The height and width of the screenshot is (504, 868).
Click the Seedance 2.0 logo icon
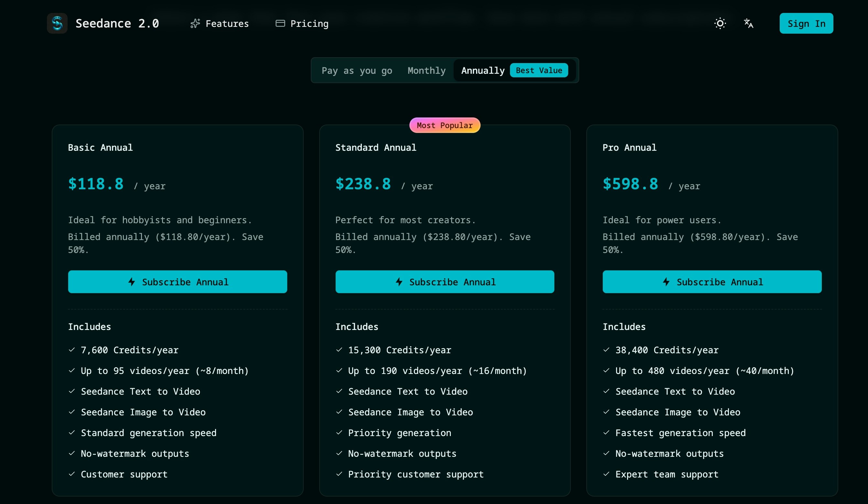57,23
